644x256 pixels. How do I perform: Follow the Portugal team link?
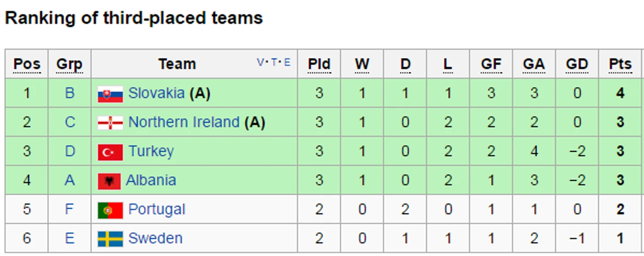pos(157,209)
